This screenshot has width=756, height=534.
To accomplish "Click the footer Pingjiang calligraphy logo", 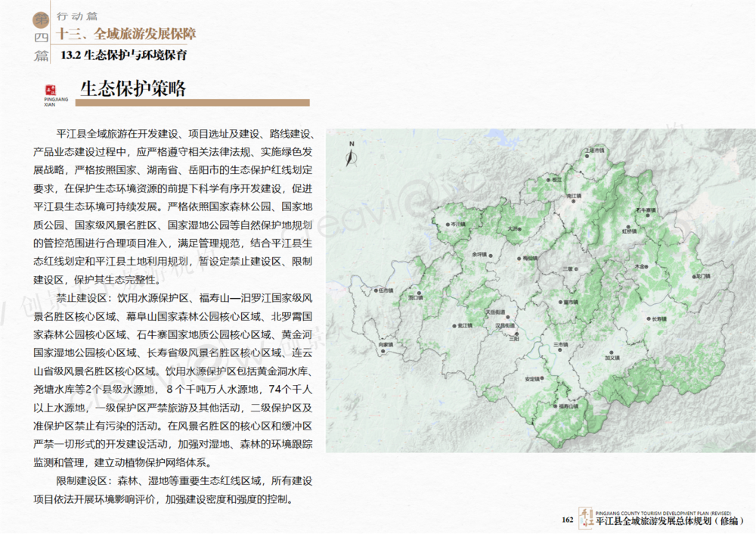I will (x=586, y=517).
